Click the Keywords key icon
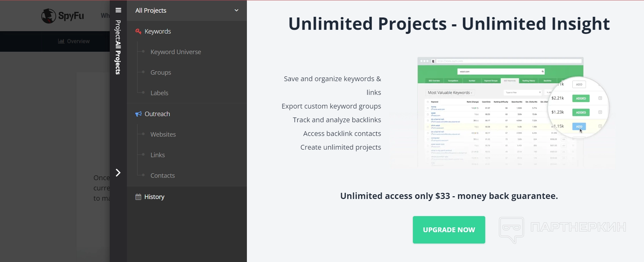 [x=138, y=32]
